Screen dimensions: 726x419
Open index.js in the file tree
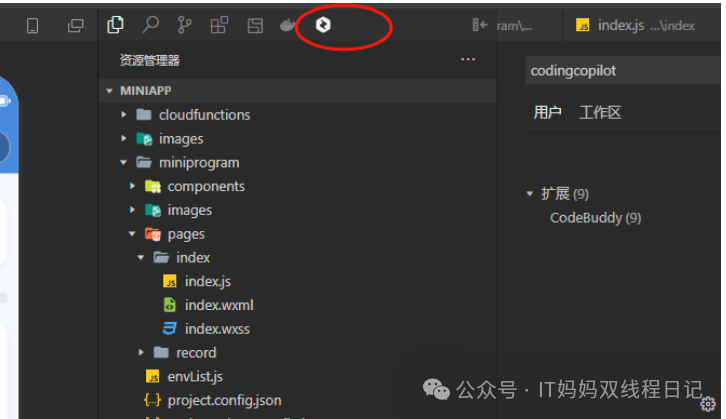pyautogui.click(x=207, y=281)
